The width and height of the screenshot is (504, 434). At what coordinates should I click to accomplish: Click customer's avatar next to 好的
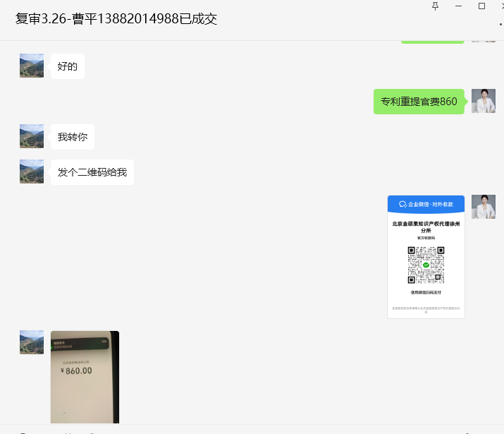click(x=32, y=66)
